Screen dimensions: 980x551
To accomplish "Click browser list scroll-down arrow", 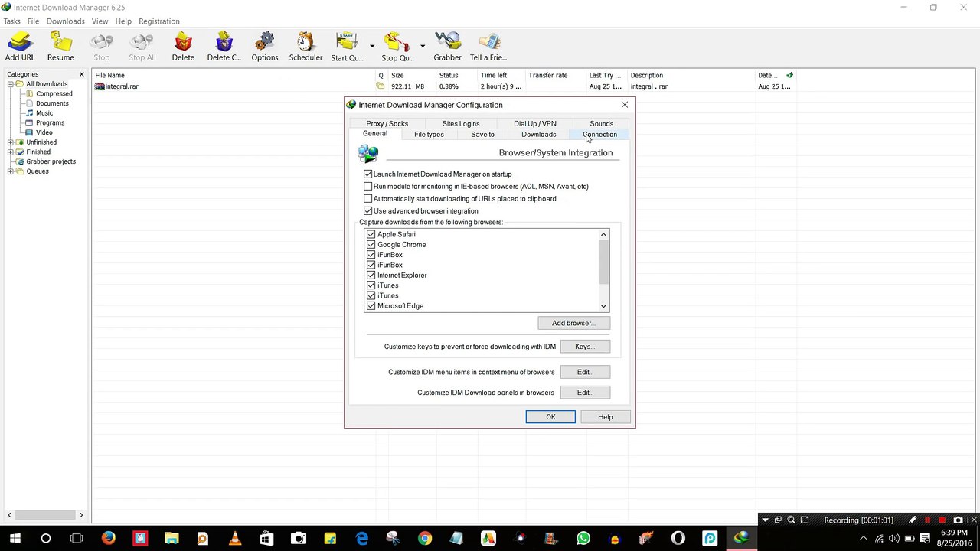I will pyautogui.click(x=603, y=306).
